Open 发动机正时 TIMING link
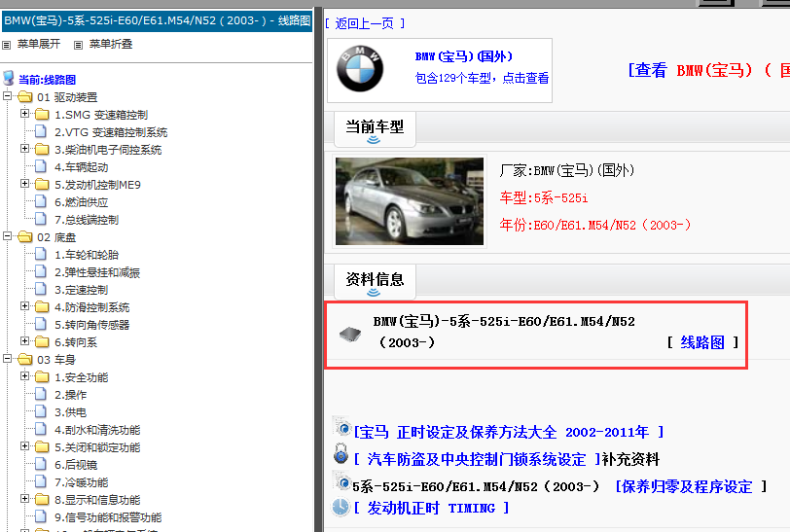Viewport: 790px width, 532px height. pos(431,508)
